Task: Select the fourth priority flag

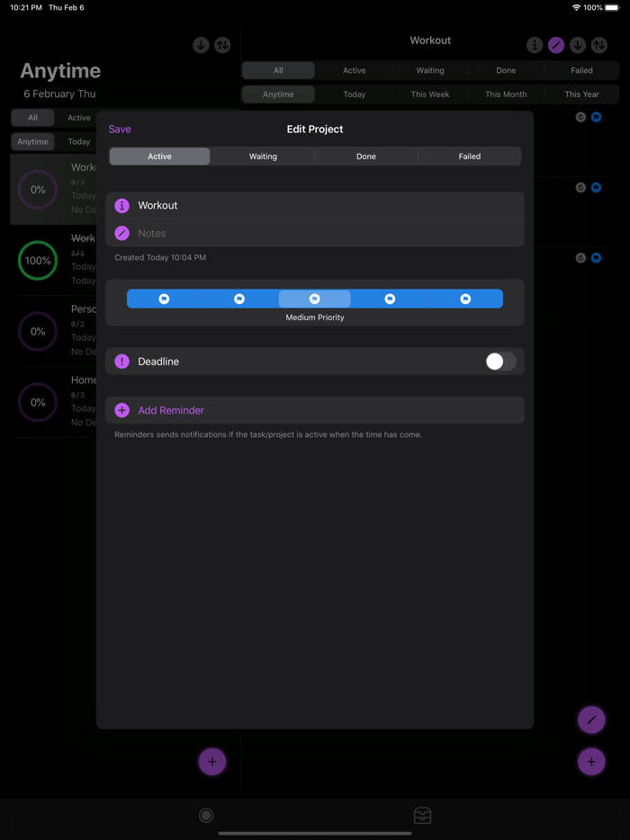Action: [x=390, y=299]
